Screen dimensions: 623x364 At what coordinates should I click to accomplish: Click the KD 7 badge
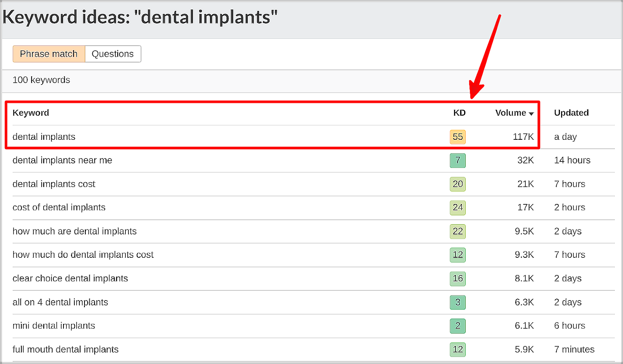[x=458, y=160]
